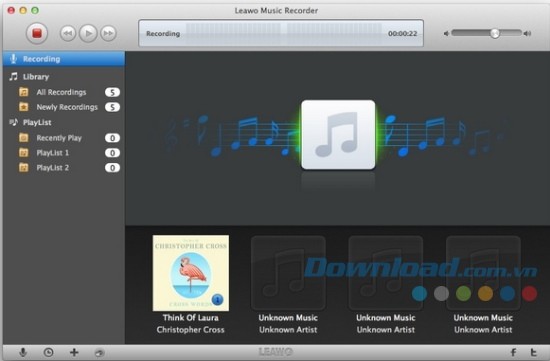Adjust the volume slider knob

[x=495, y=33]
